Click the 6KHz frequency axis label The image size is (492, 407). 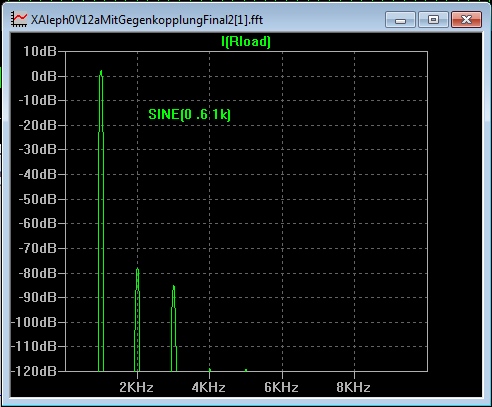click(x=281, y=388)
